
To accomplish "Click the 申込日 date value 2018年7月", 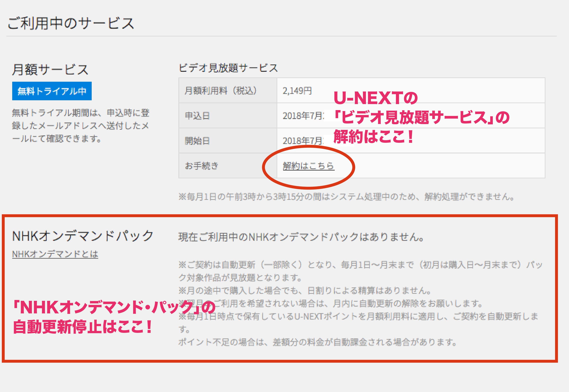I will (x=303, y=116).
